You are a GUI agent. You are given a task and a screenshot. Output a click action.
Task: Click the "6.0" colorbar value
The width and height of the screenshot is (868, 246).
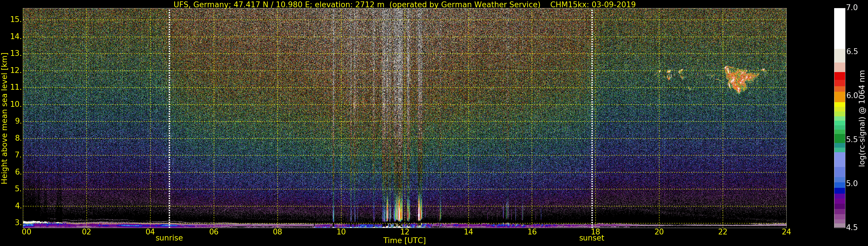(x=852, y=96)
